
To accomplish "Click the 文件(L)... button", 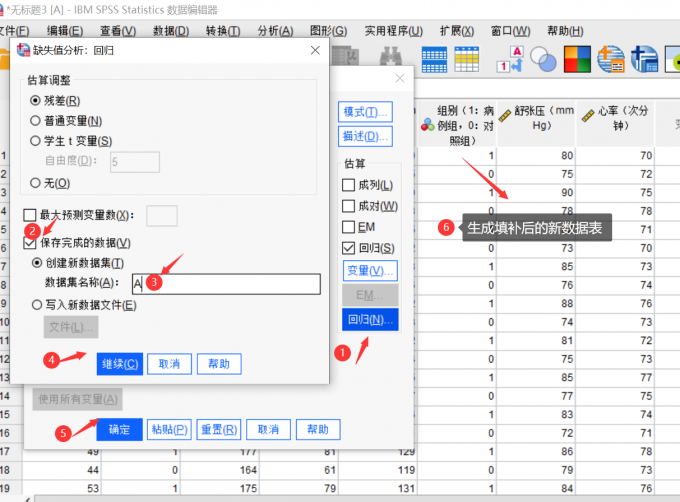I will [71, 327].
